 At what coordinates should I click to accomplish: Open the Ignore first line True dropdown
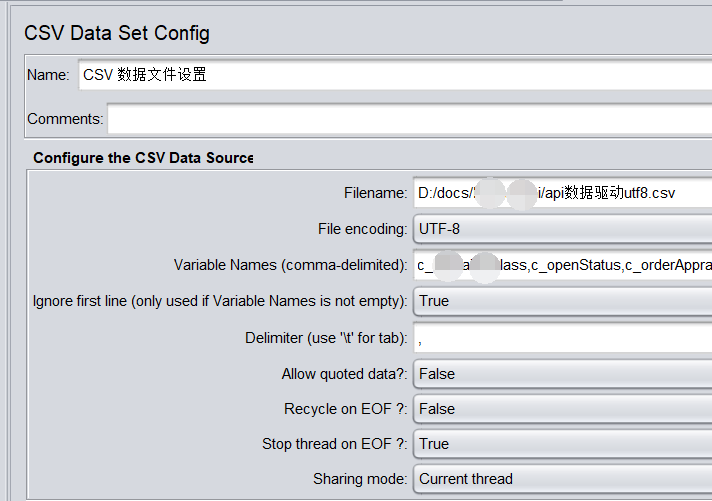click(562, 301)
